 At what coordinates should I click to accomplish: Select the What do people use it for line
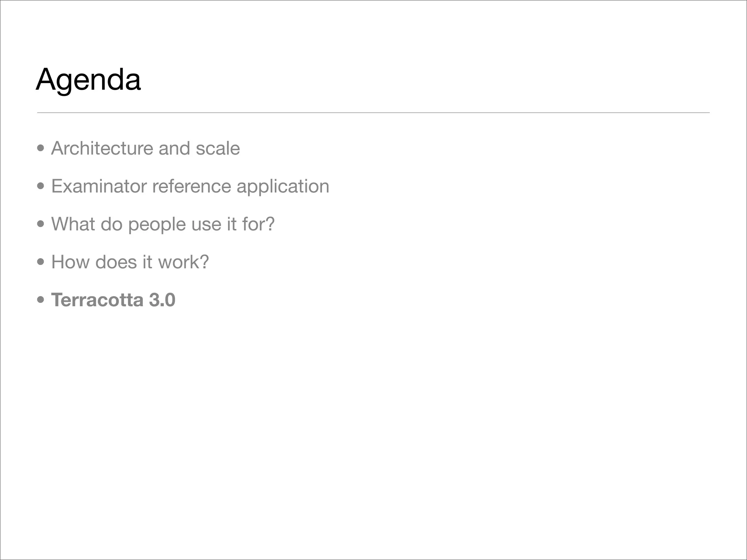[163, 224]
